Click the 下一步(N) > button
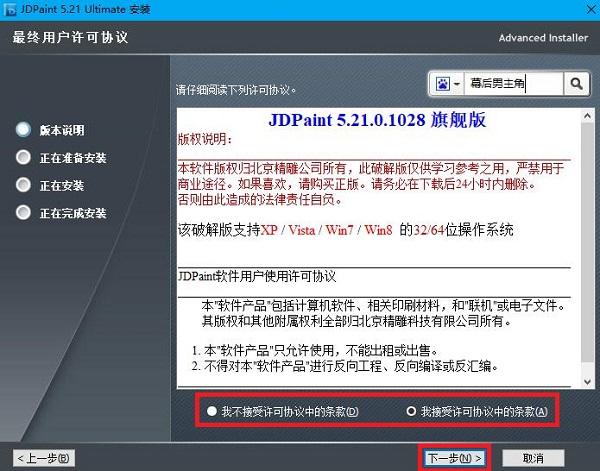 455,458
